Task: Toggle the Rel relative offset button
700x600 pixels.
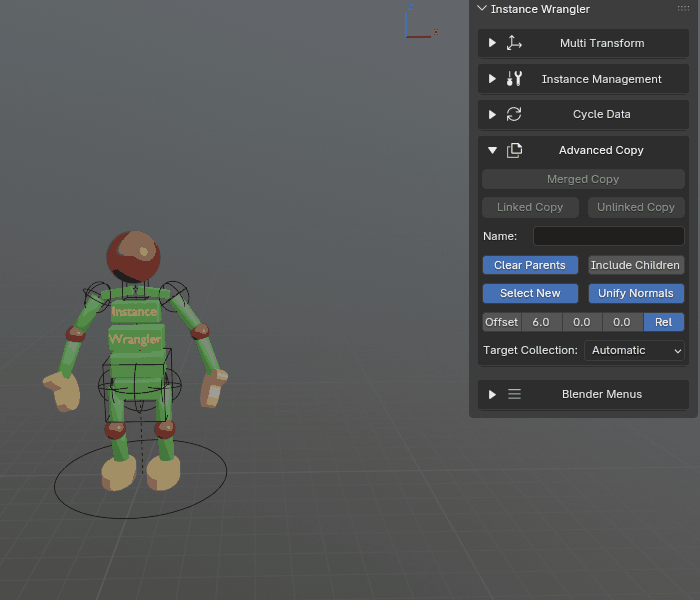Action: [663, 322]
